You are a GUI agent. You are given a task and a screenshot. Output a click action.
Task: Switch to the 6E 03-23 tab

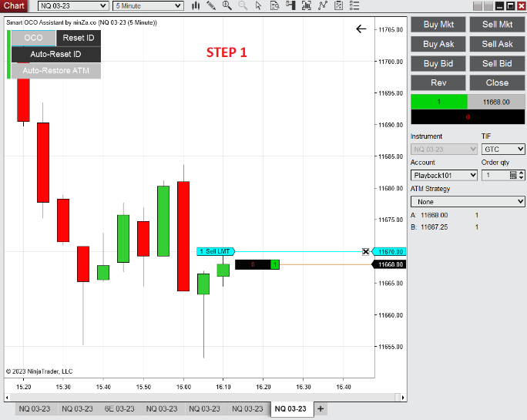pyautogui.click(x=119, y=408)
